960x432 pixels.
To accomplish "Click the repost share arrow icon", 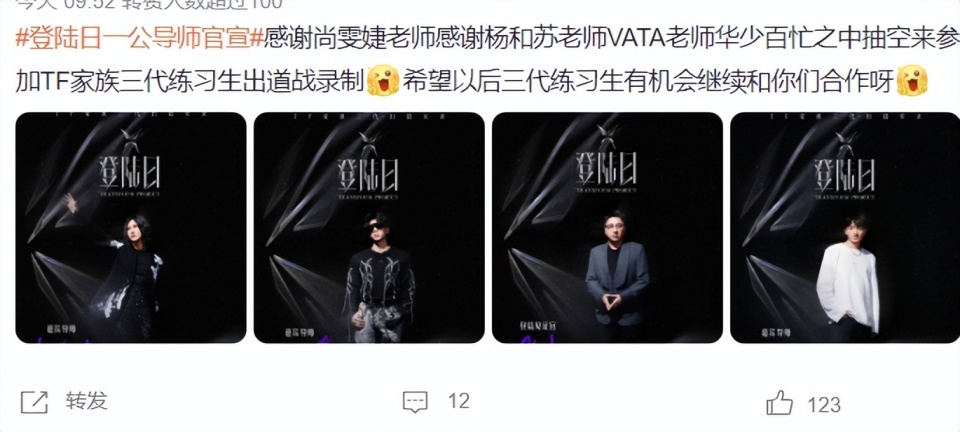I will [x=34, y=402].
